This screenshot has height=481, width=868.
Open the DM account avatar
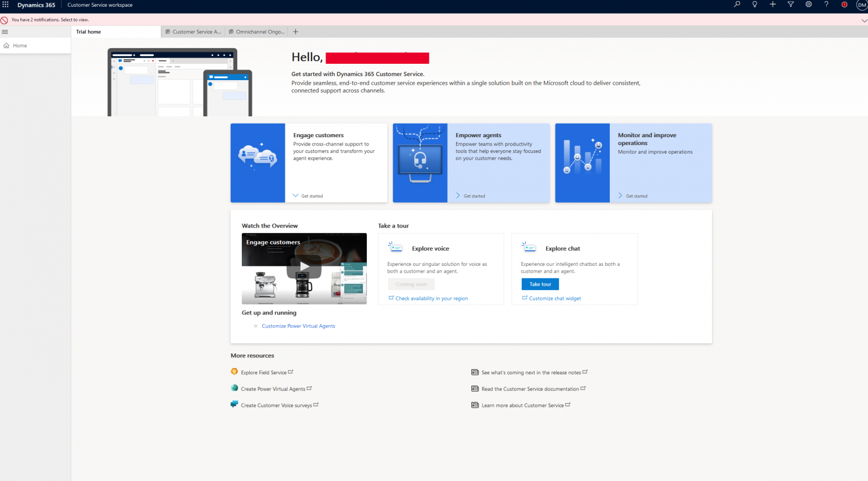pos(861,5)
